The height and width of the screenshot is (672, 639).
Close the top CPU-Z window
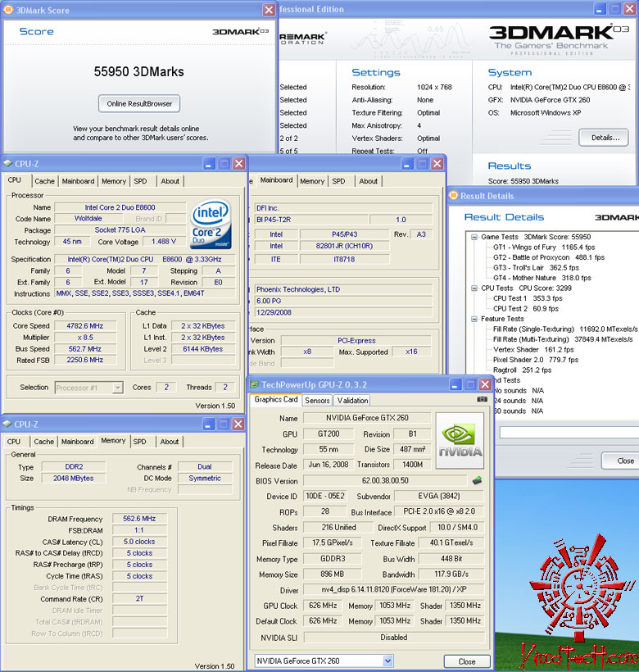pos(239,164)
